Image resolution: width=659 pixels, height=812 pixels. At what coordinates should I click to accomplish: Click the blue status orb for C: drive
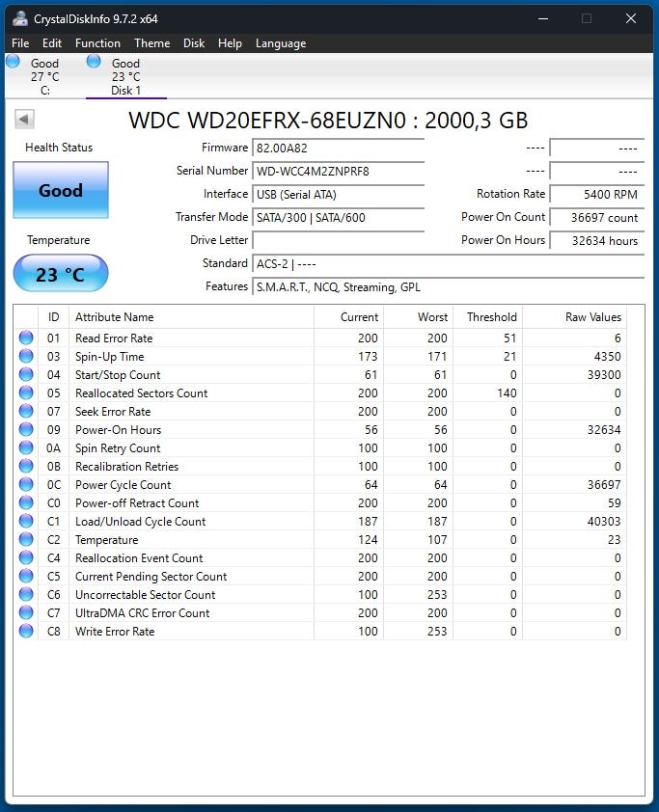coord(13,62)
